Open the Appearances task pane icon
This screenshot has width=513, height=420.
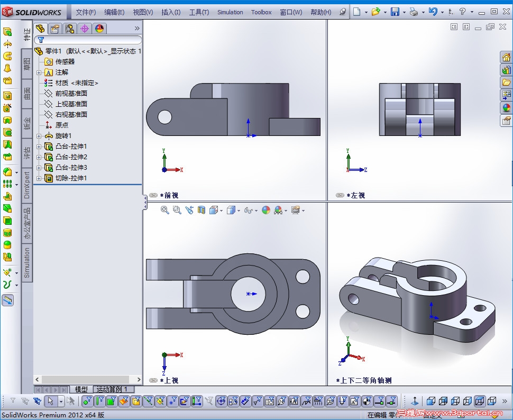[506, 108]
